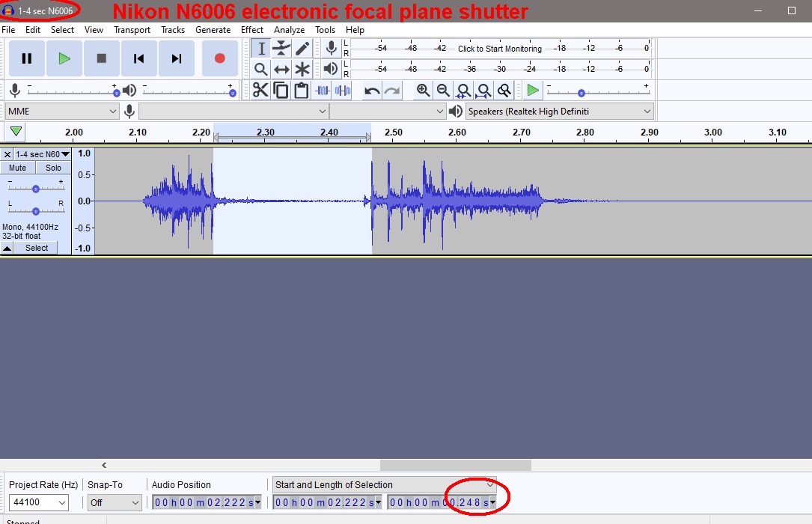Screen dimensions: 812x524
Task: Select the Multi-Tool asterisk icon
Action: 302,69
